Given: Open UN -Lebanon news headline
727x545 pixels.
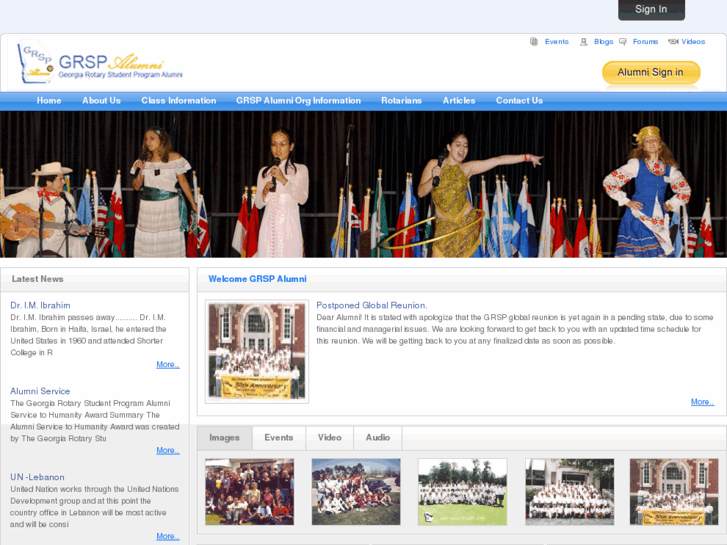Looking at the screenshot, I should coord(38,477).
